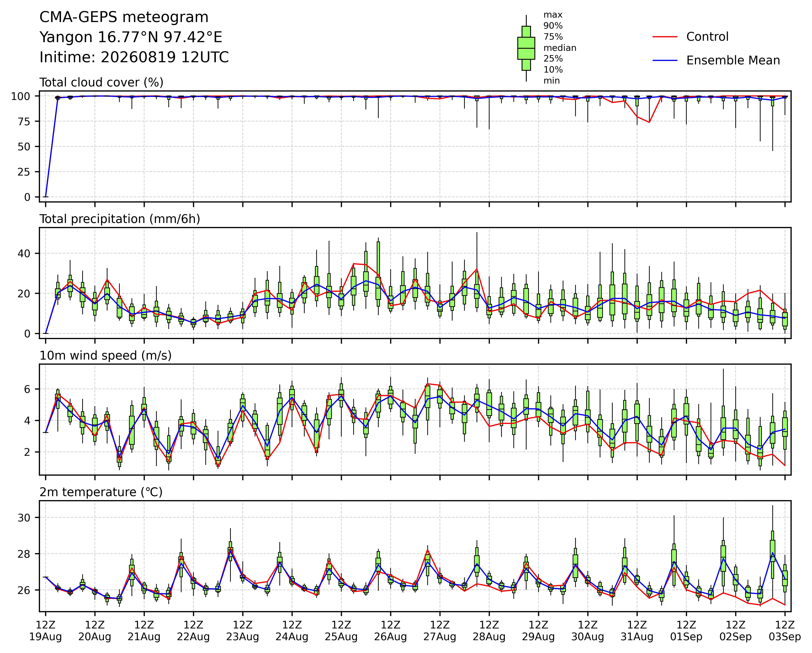This screenshot has height=653, width=812.
Task: Click the '12Z 28Aug' x-axis label
Action: tap(489, 631)
